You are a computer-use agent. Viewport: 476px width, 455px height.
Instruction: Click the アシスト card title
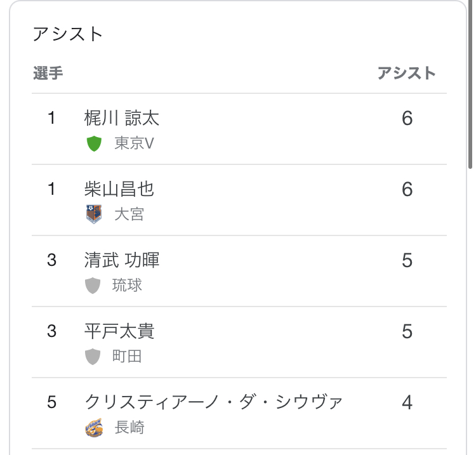pyautogui.click(x=67, y=34)
